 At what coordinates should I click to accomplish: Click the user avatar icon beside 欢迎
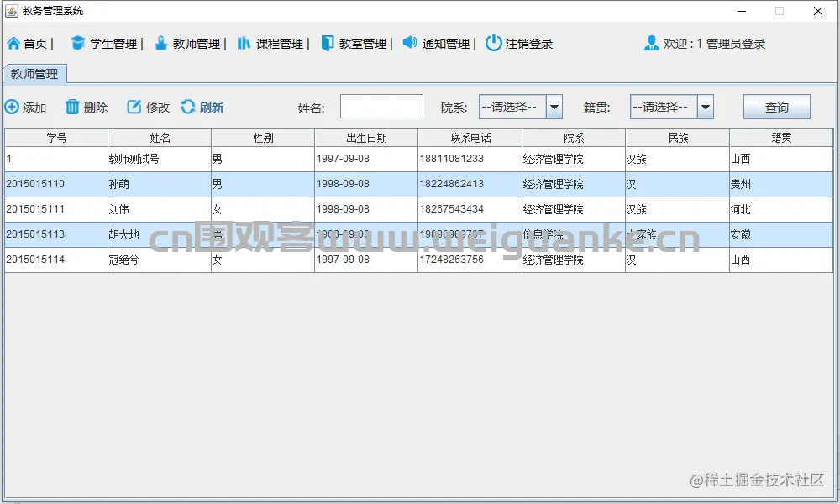point(652,43)
